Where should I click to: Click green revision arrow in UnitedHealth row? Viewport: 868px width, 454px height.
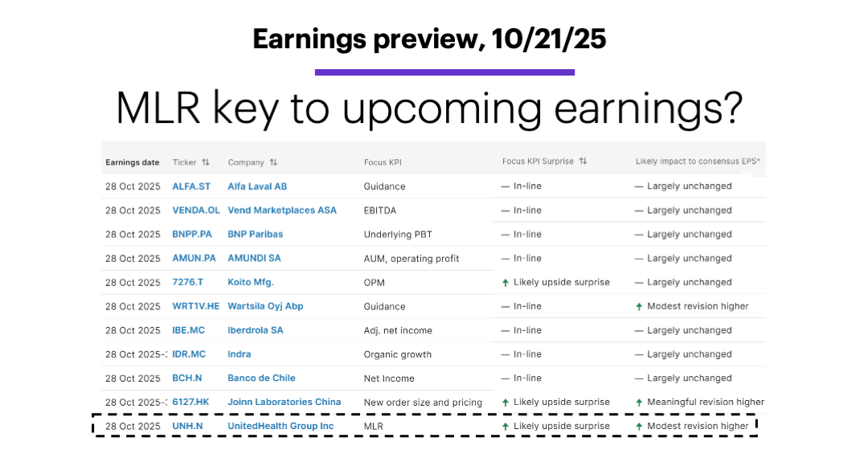pos(639,427)
